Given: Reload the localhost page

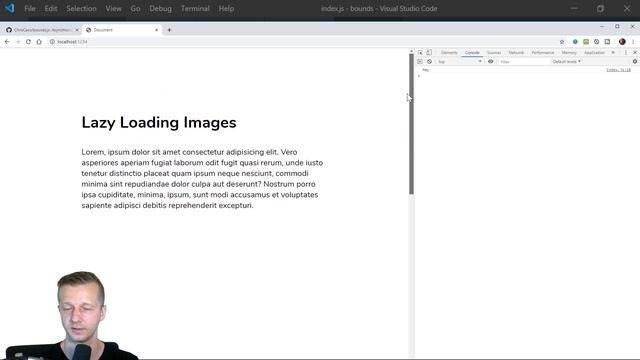Looking at the screenshot, I should pos(28,42).
